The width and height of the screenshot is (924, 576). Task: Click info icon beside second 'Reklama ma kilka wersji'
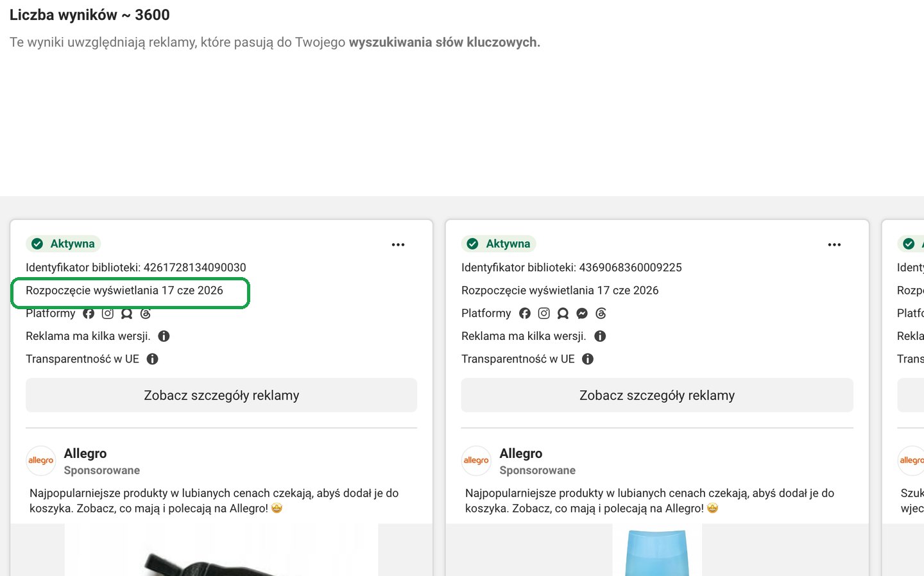[x=600, y=336]
